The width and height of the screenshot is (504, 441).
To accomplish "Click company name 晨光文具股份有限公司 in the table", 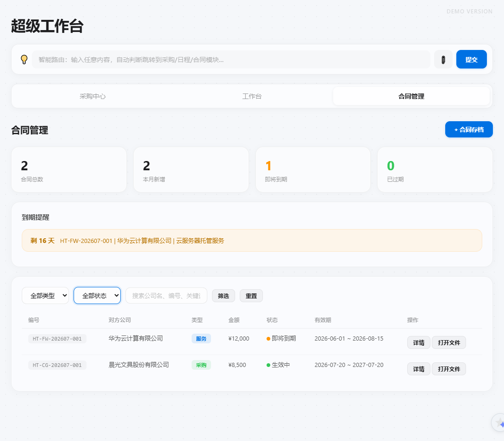I will [138, 365].
